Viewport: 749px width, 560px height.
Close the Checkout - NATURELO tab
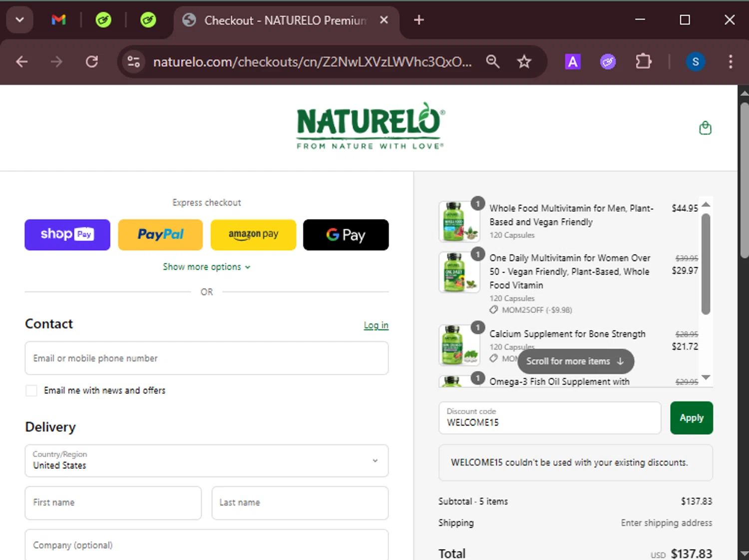(x=384, y=20)
